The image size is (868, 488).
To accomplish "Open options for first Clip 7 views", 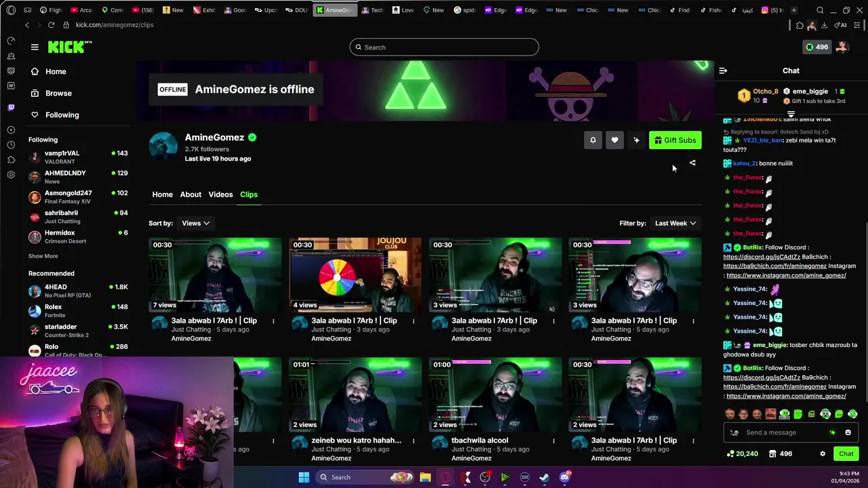I will click(x=273, y=321).
